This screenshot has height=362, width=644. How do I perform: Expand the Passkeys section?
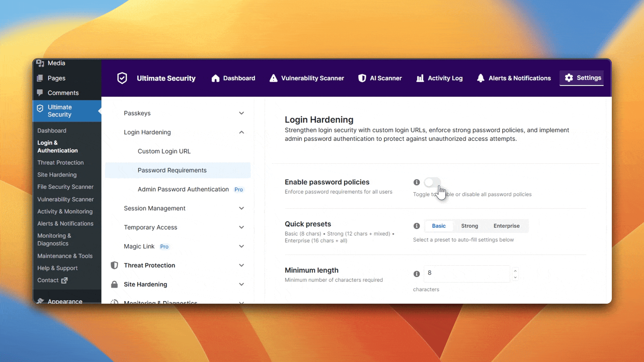click(183, 113)
